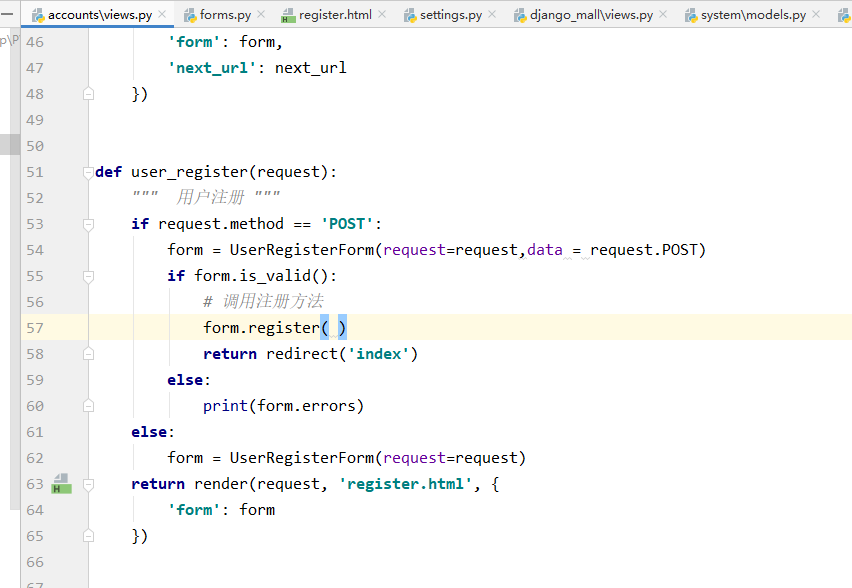Click the user_register function name

(189, 172)
